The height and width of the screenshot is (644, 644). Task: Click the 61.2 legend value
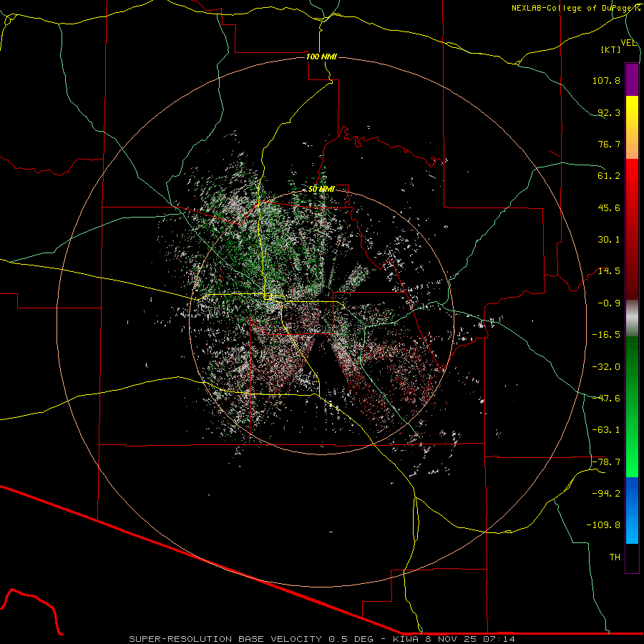[609, 176]
